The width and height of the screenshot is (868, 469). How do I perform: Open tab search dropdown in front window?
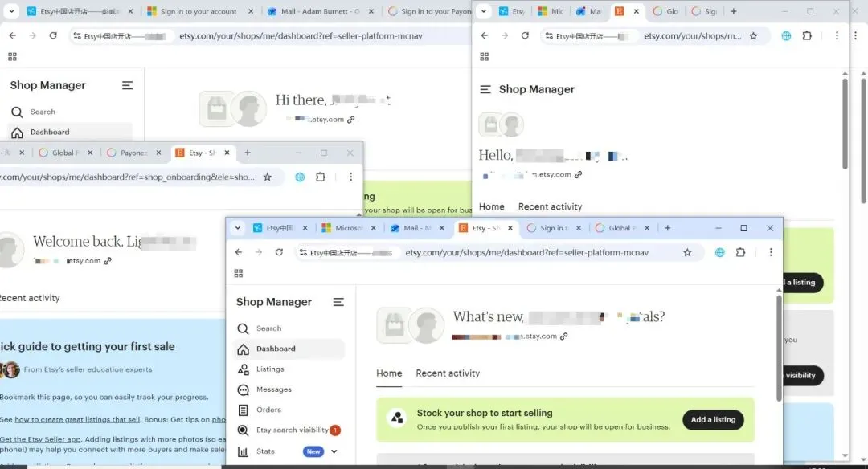tap(237, 228)
